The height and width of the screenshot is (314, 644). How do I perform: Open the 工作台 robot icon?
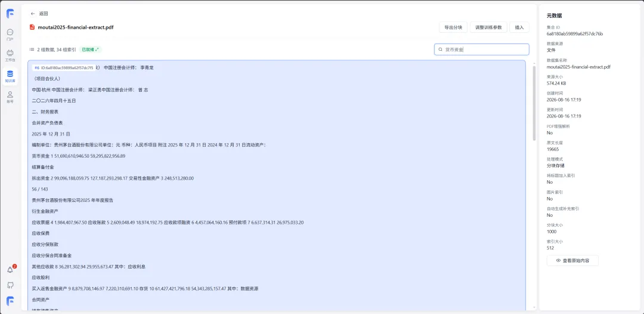coord(10,55)
